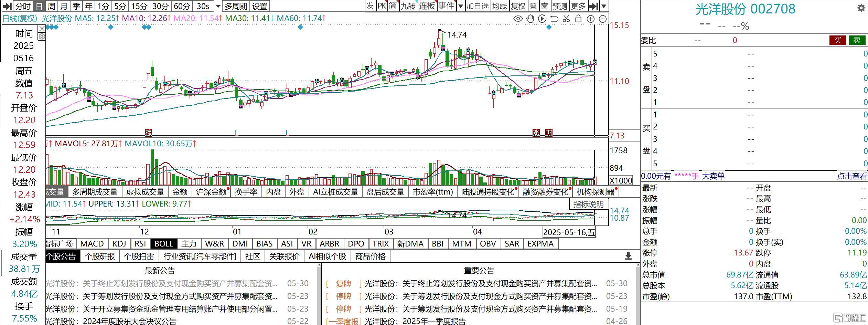This screenshot has width=868, height=325.
Task: Click the right-arrow bar icon after 更多
Action: click(593, 6)
